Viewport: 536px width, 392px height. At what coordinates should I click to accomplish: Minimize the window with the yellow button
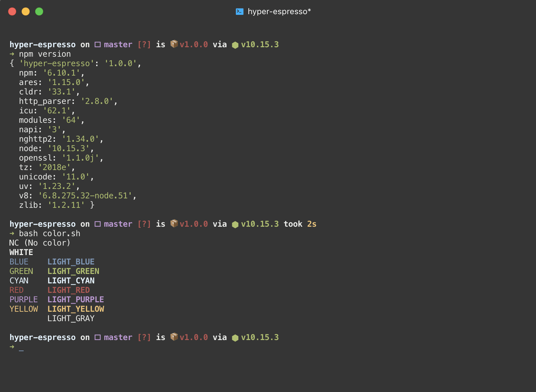coord(26,11)
